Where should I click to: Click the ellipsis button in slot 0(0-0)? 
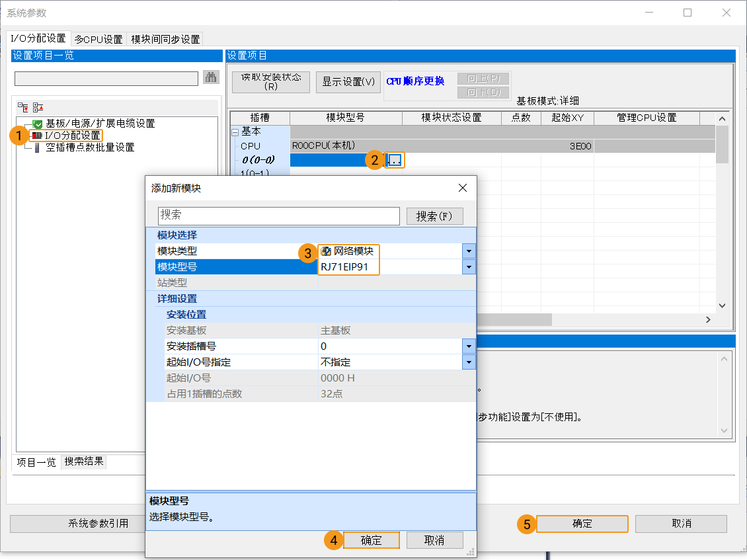tap(395, 160)
